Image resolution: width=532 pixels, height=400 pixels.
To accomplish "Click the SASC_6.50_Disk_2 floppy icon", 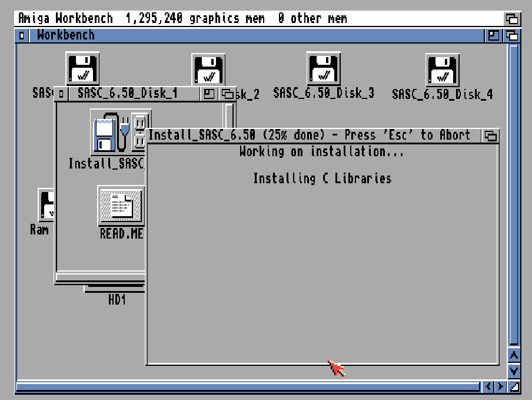I will click(208, 70).
